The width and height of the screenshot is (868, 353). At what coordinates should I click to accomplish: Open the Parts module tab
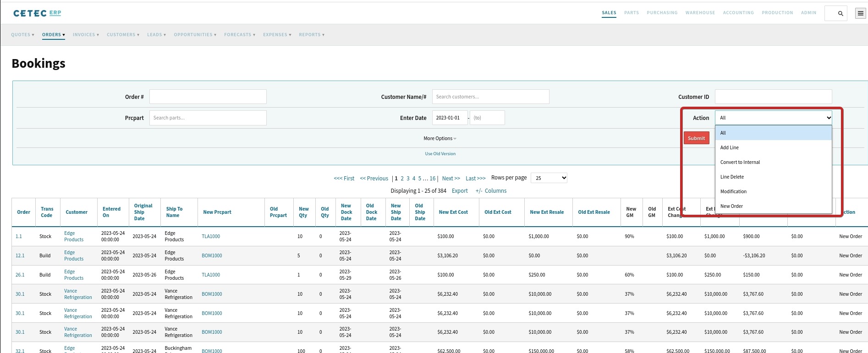coord(632,13)
